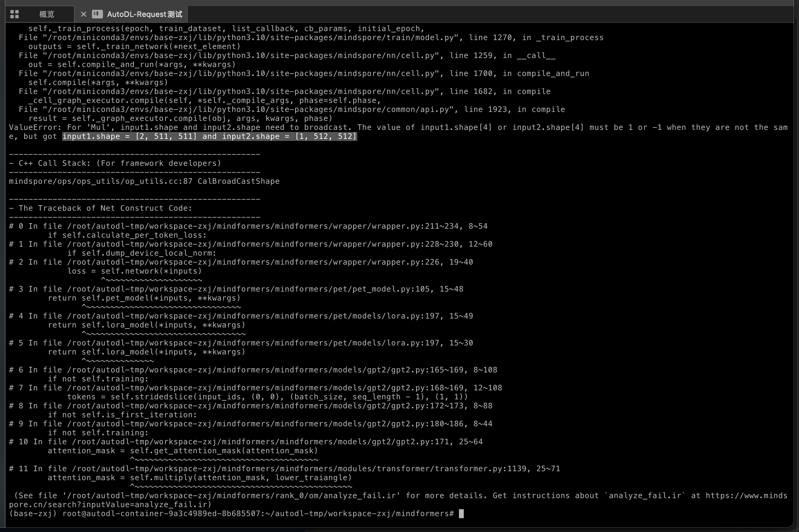The height and width of the screenshot is (532, 799).
Task: Select the AutoDL-Request测试 tab label
Action: [x=144, y=14]
